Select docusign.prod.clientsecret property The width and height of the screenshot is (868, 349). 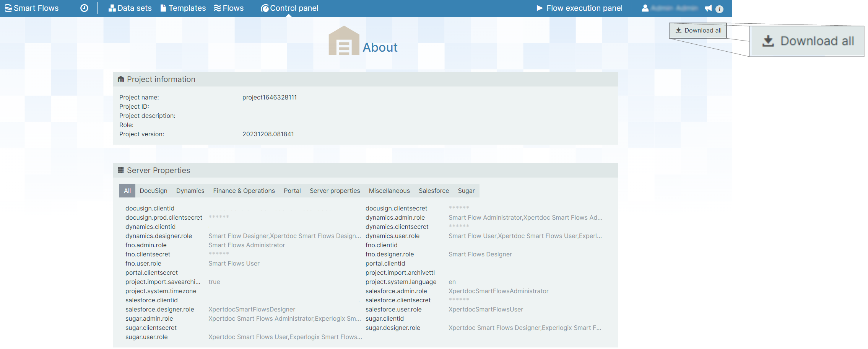coord(164,217)
